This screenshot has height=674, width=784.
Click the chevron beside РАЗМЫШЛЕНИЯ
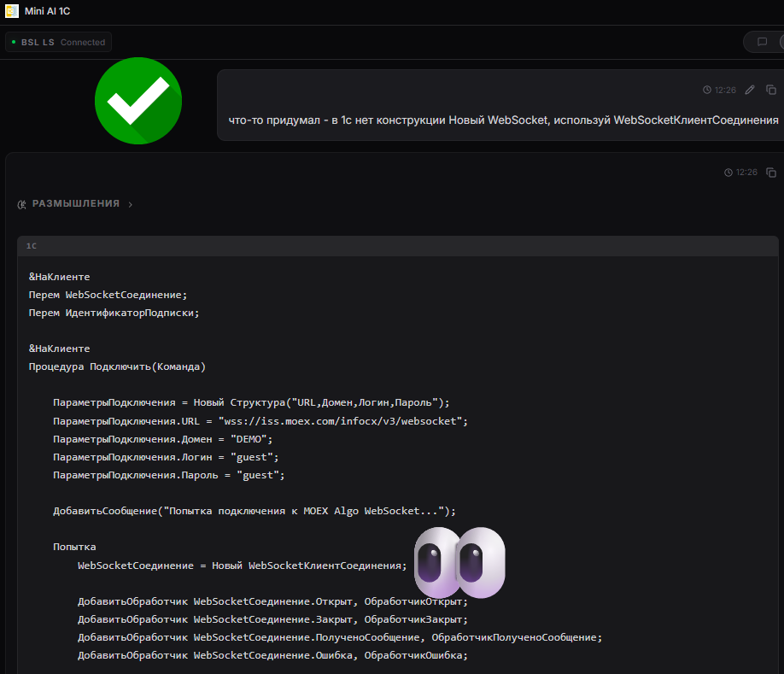[130, 204]
